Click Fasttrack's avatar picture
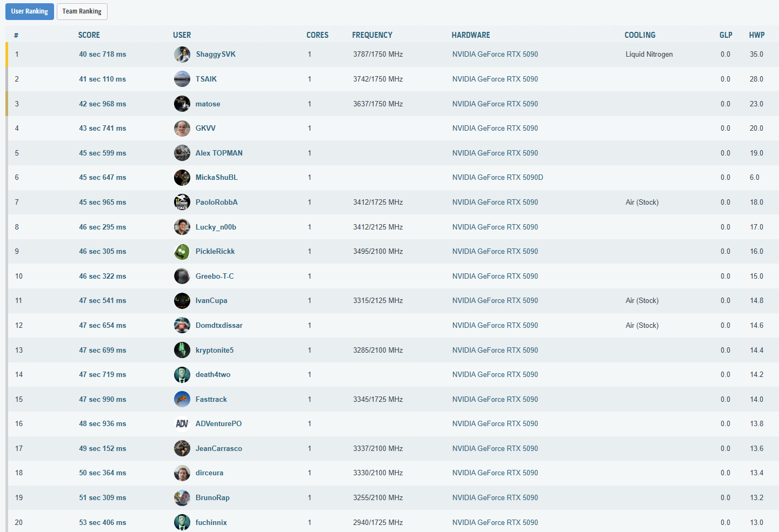 coord(182,399)
